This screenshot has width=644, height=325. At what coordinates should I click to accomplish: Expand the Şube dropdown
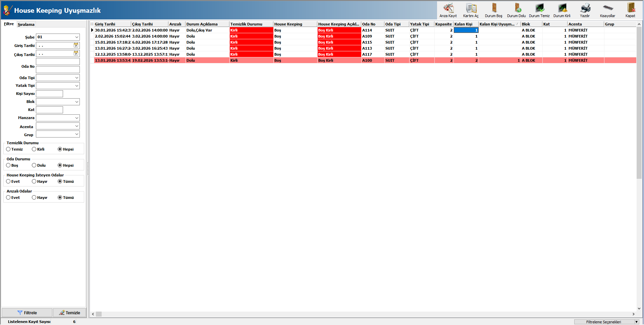[x=77, y=37]
